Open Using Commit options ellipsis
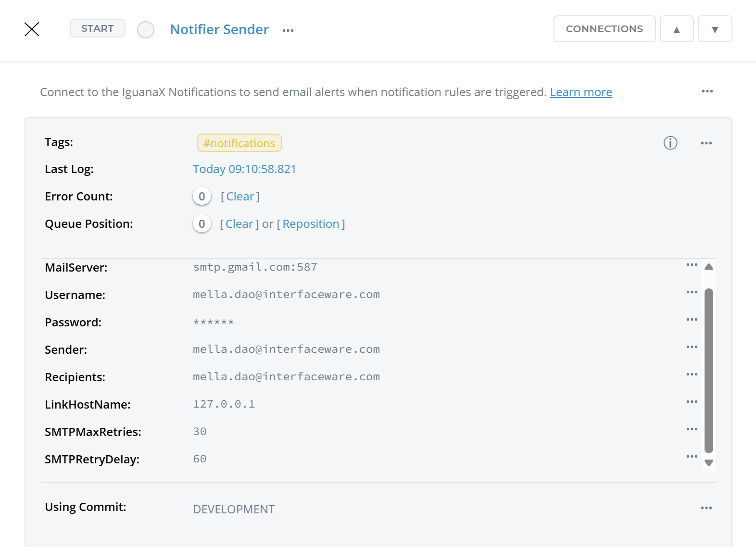Image resolution: width=756 pixels, height=547 pixels. pyautogui.click(x=706, y=508)
